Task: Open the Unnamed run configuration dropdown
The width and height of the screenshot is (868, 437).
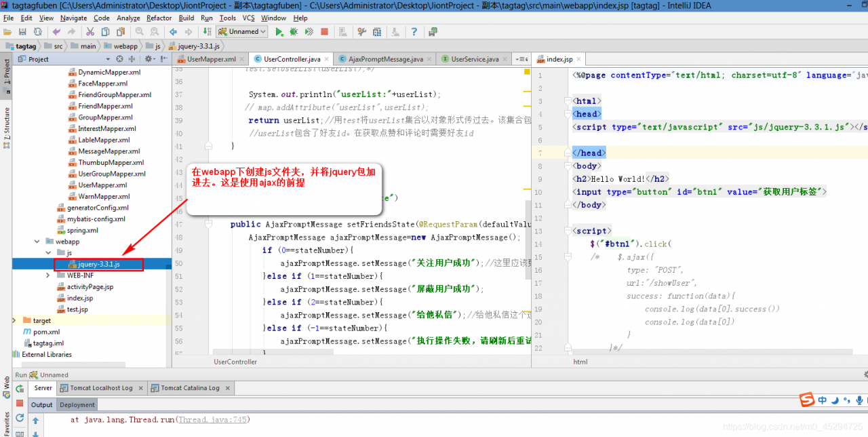Action: coord(242,31)
